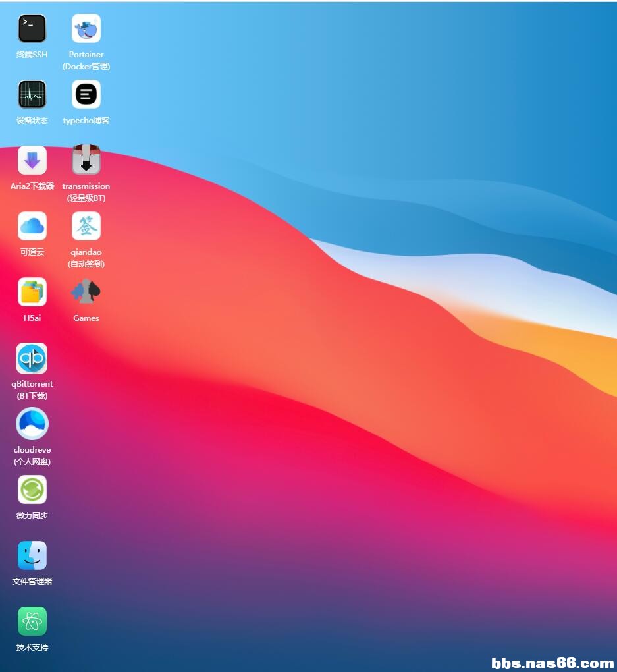
Task: Open the 设备状态 device monitor icon
Action: (x=32, y=95)
